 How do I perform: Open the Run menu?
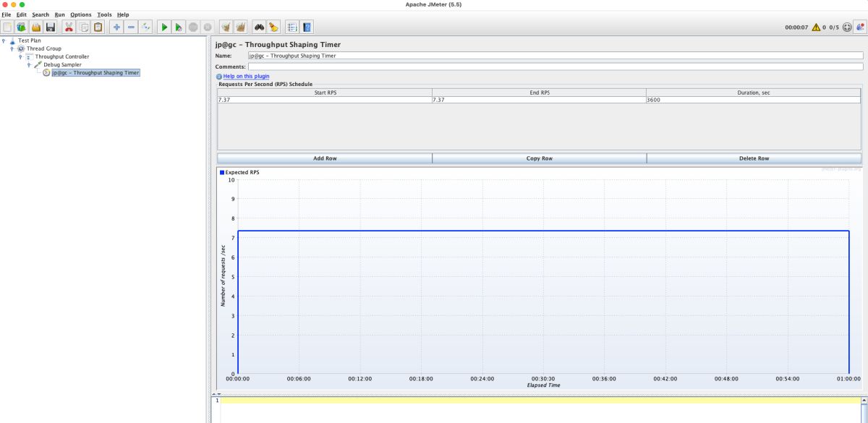tap(59, 14)
